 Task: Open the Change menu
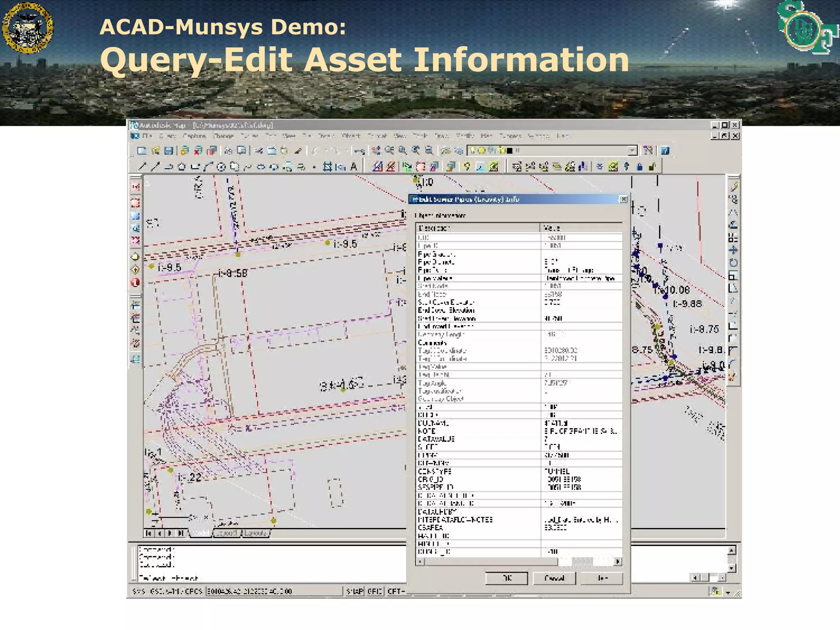(x=224, y=136)
